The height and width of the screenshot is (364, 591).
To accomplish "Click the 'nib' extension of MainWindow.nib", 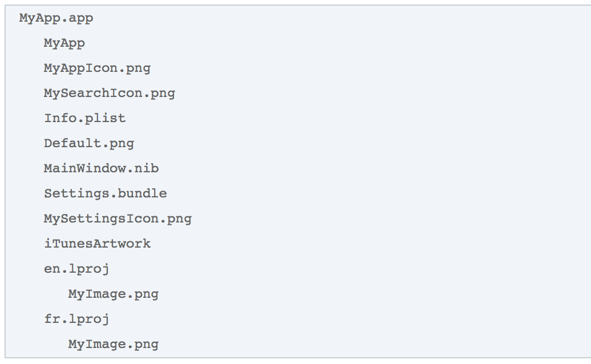I will (147, 168).
